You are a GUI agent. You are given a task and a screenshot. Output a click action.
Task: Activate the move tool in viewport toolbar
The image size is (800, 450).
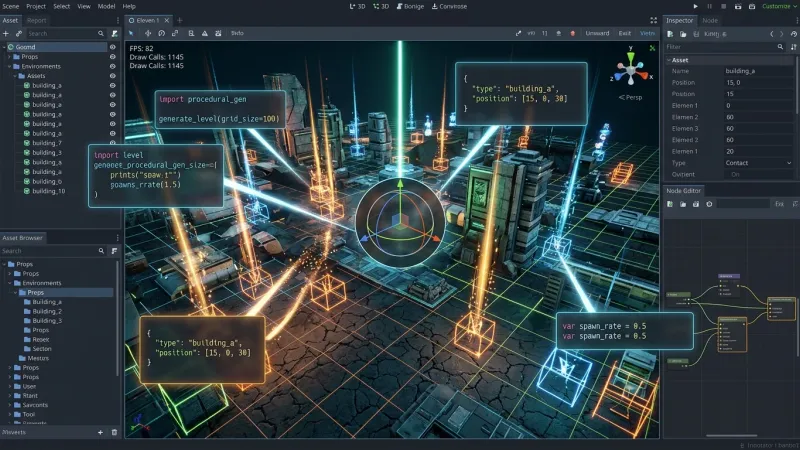pos(148,33)
